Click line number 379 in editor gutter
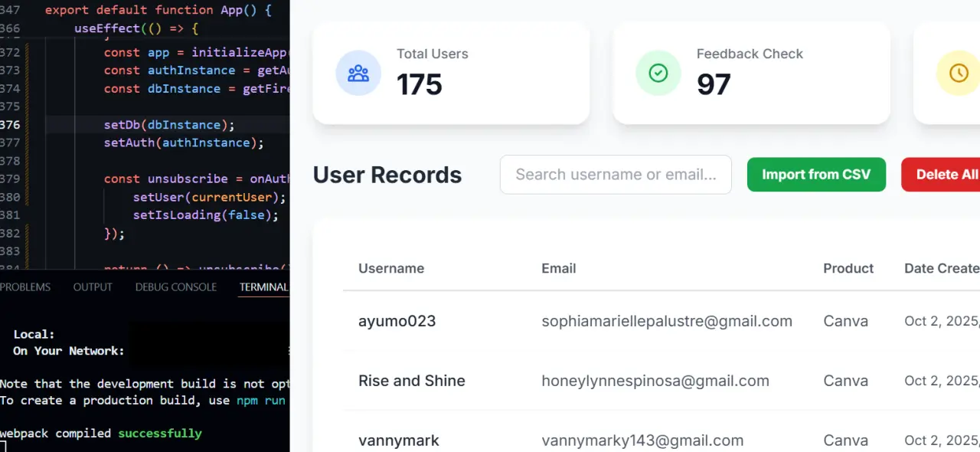 pyautogui.click(x=11, y=179)
